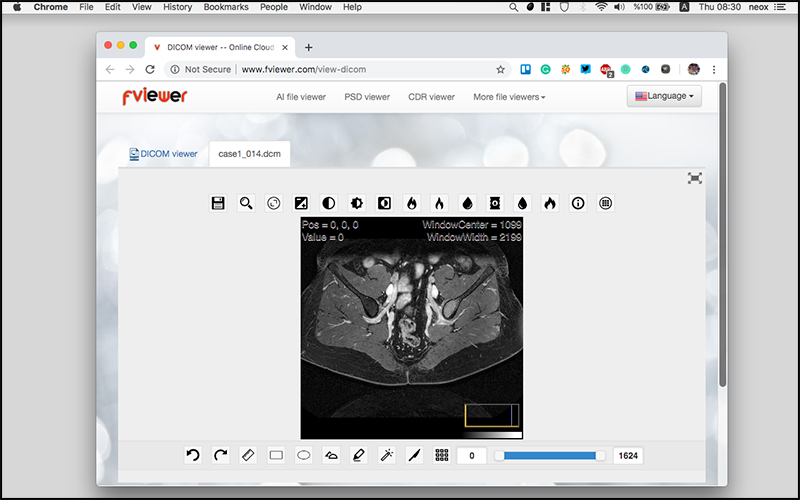Image resolution: width=800 pixels, height=500 pixels.
Task: Open the PSD viewer link
Action: pos(367,97)
